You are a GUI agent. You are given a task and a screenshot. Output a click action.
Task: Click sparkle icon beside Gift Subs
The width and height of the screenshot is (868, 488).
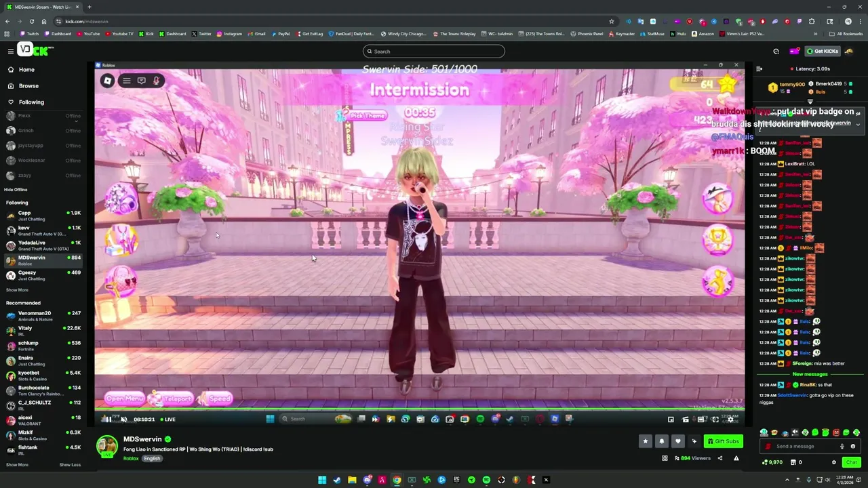coord(694,441)
